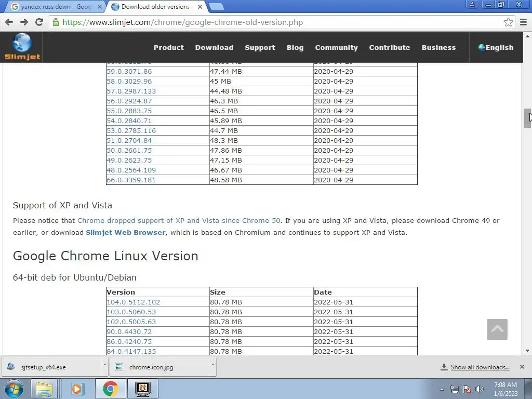Click the volume speaker icon

(480, 389)
